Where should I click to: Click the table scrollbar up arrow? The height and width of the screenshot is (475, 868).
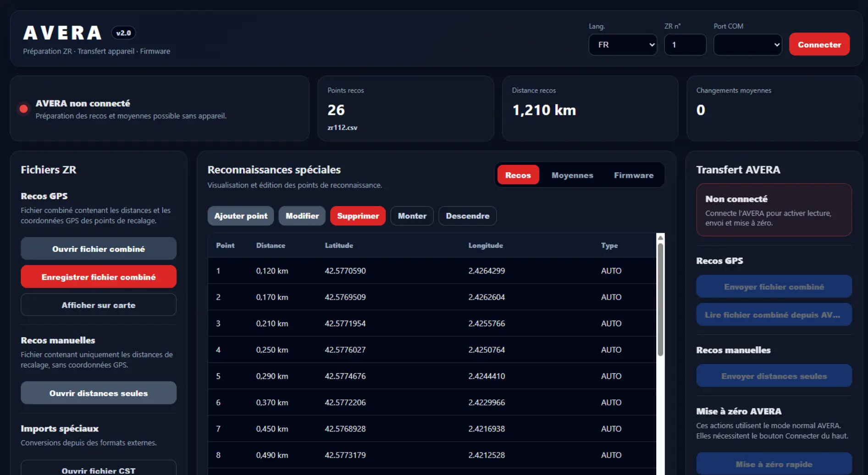click(660, 237)
